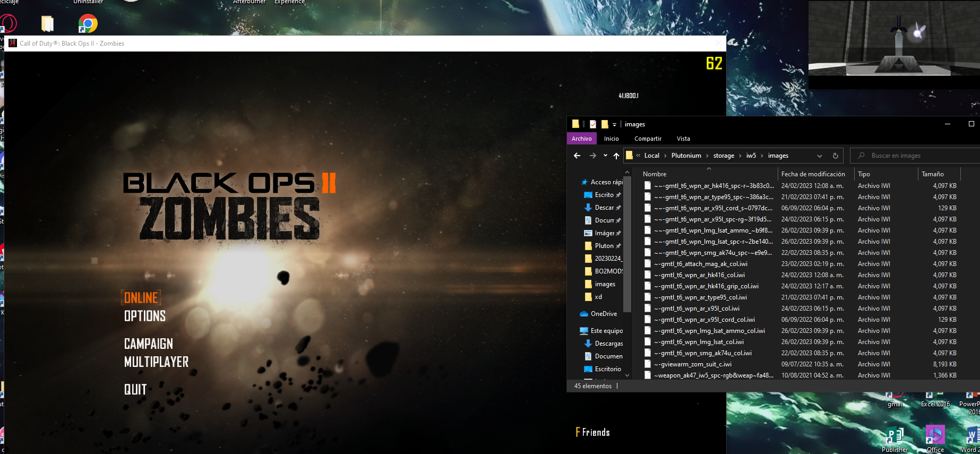Go back in the images Explorer window
The width and height of the screenshot is (980, 454).
click(x=577, y=156)
